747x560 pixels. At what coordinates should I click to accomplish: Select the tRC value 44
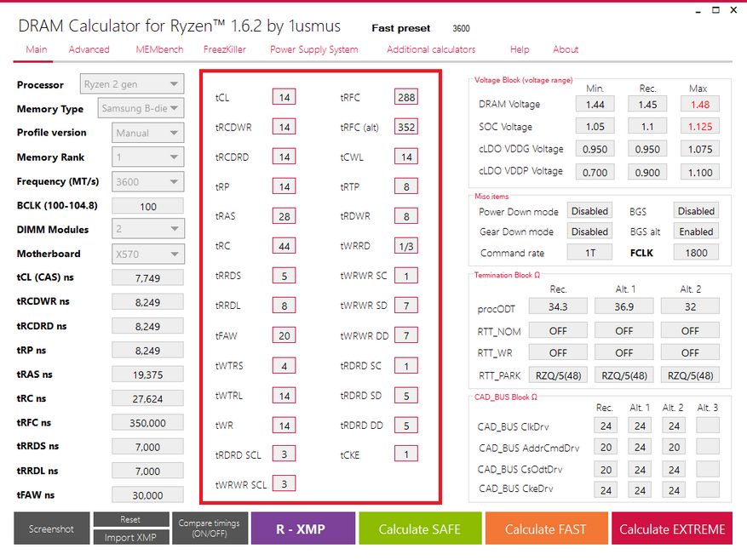(x=284, y=246)
